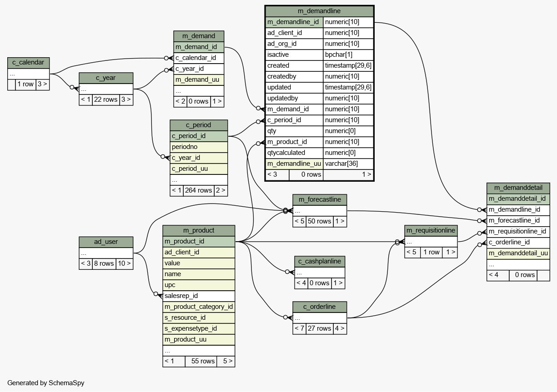Click the 264 rows count in c_period

click(x=198, y=190)
